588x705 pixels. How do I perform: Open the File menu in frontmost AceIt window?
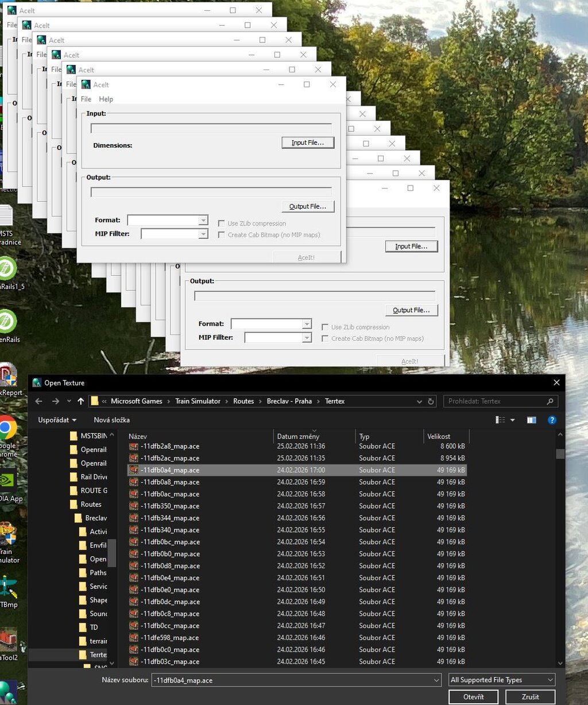click(x=86, y=99)
